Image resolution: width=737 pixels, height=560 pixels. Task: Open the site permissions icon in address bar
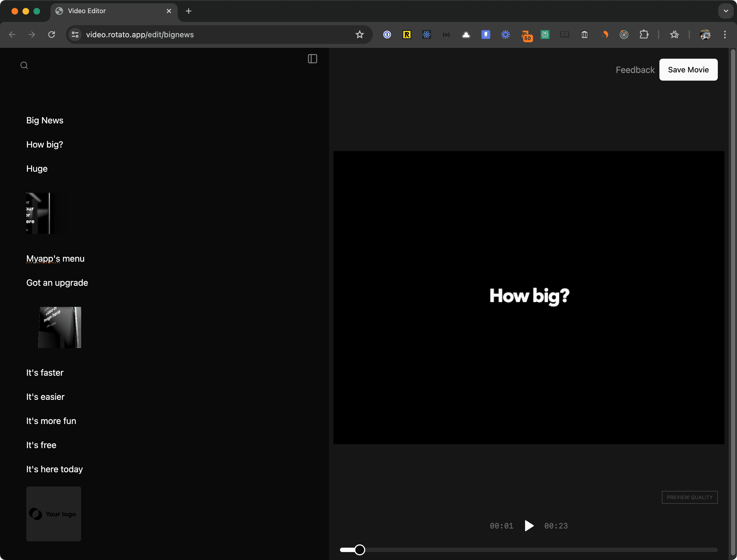coord(75,34)
